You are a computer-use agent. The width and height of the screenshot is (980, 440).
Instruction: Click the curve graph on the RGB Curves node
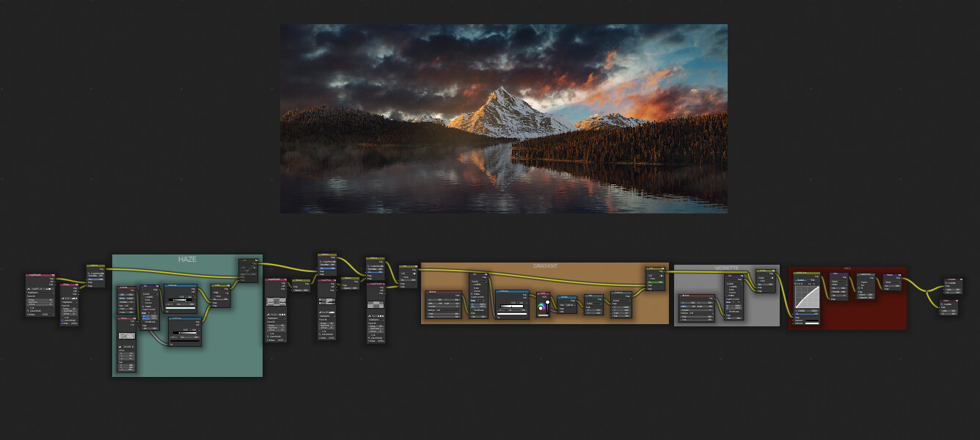[807, 296]
